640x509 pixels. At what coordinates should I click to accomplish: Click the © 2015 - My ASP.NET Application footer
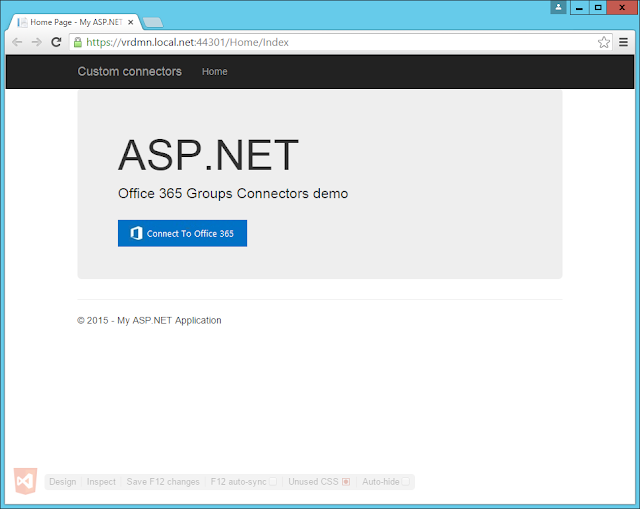pos(149,320)
